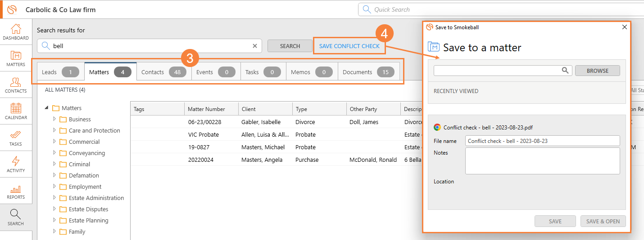Viewport: 644px width, 240px height.
Task: Expand the Employment folder
Action: point(54,187)
